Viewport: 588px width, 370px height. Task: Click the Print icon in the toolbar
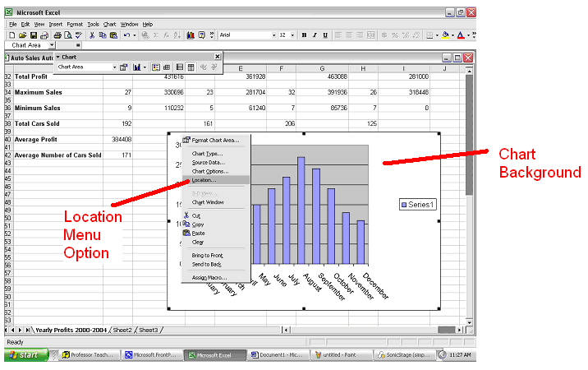point(57,35)
